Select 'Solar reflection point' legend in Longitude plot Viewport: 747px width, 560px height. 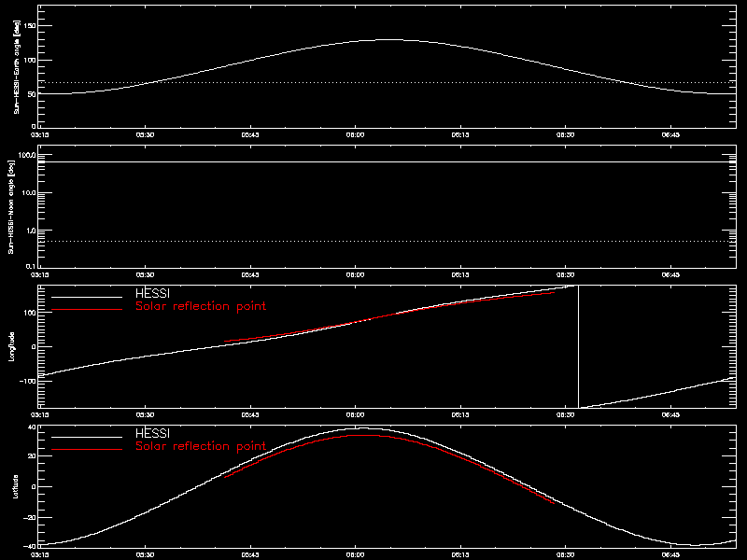pos(201,306)
